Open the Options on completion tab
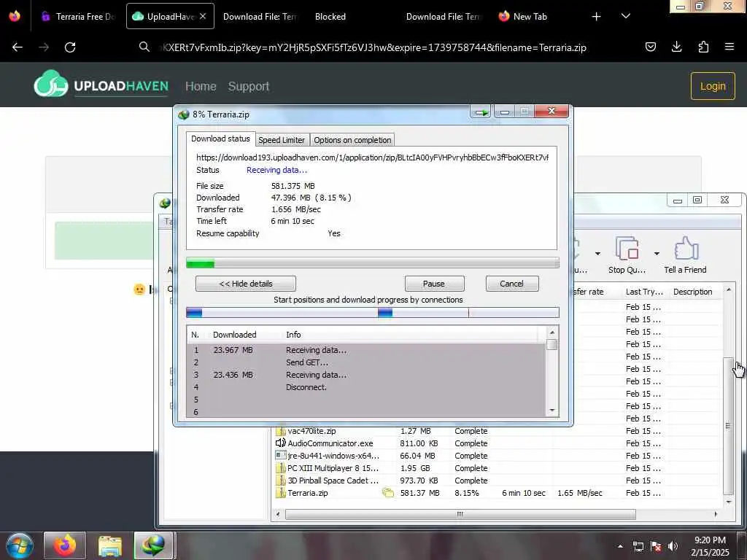747x560 pixels. (352, 140)
